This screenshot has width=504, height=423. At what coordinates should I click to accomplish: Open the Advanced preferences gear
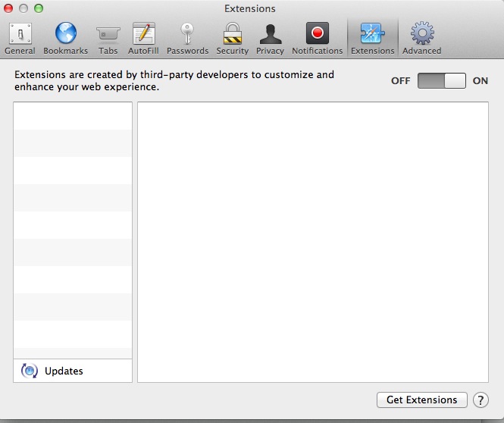click(421, 38)
